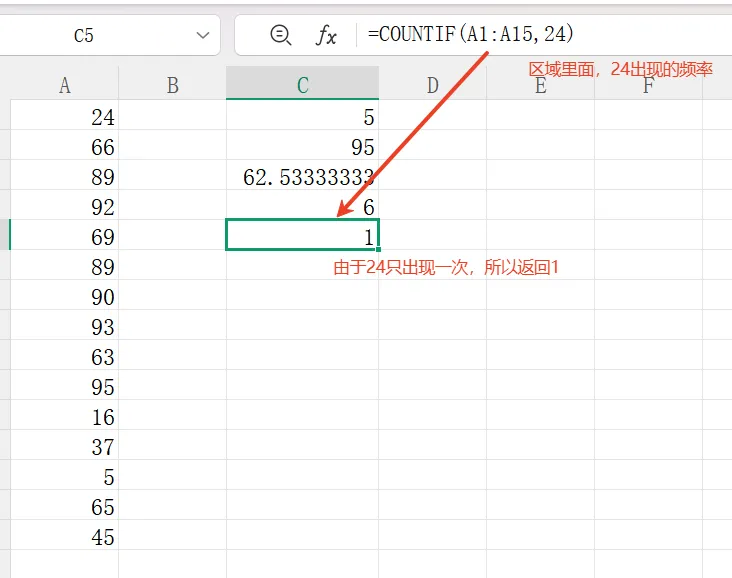Select cell A4 containing 92
The image size is (732, 578).
pyautogui.click(x=64, y=204)
